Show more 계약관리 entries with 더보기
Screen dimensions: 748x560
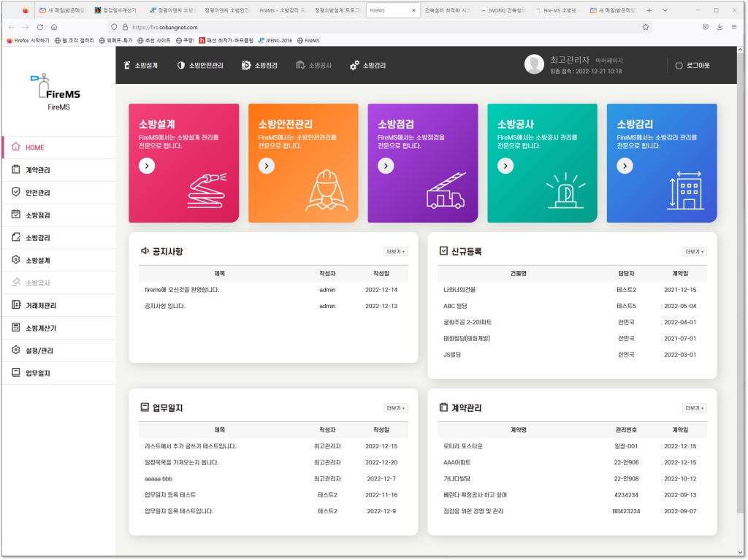coord(694,408)
